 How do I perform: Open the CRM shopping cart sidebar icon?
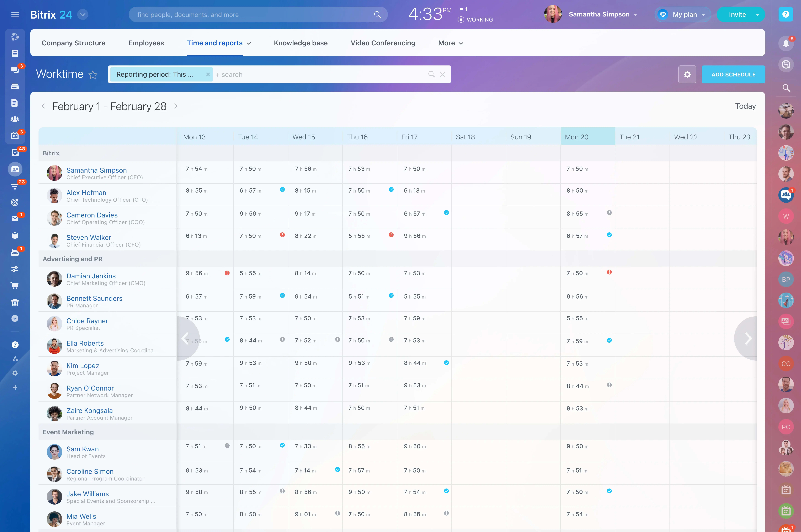tap(15, 286)
